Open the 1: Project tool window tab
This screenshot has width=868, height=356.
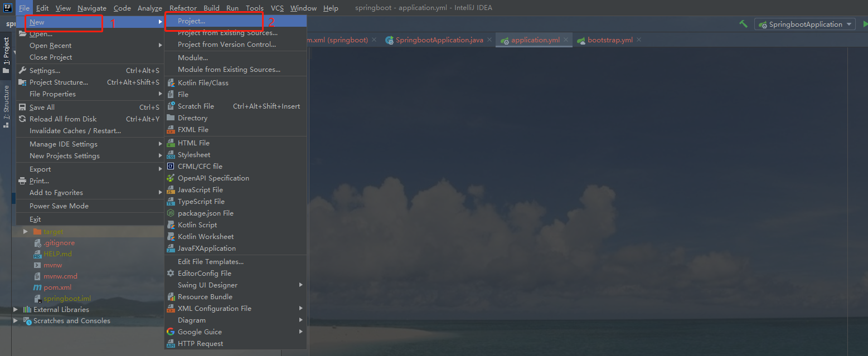pyautogui.click(x=6, y=55)
